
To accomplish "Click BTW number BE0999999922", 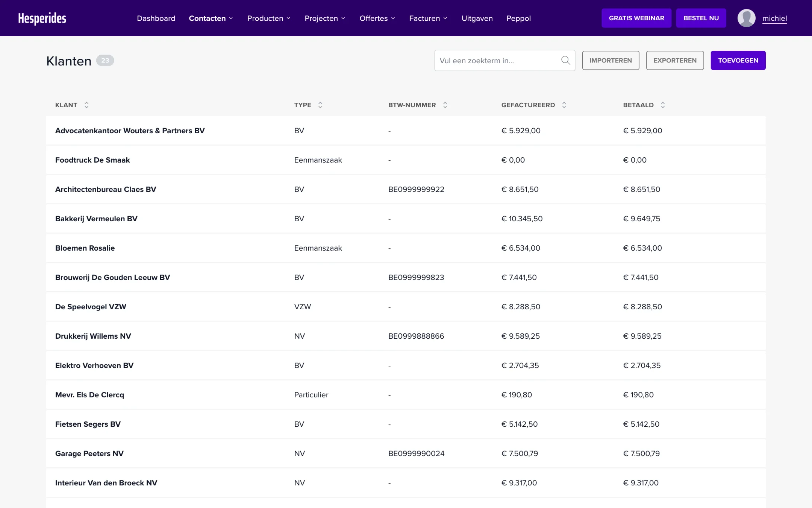I will coord(416,189).
